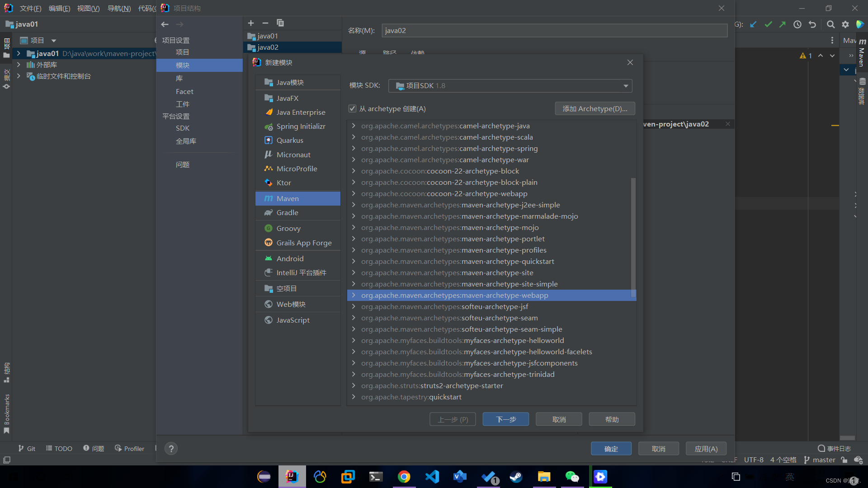
Task: Click archetype list vertical scrollbar
Action: tap(633, 237)
